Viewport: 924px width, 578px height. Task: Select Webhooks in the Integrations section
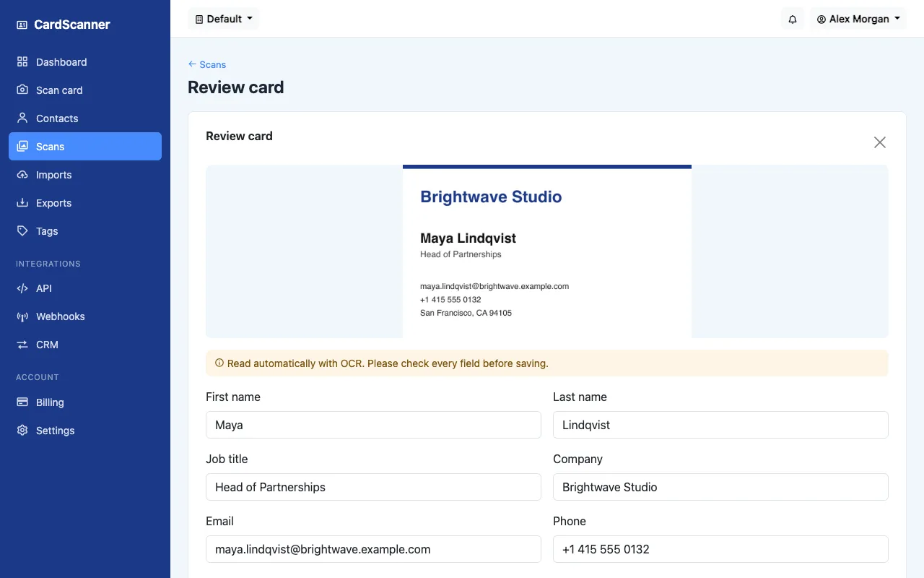tap(85, 316)
